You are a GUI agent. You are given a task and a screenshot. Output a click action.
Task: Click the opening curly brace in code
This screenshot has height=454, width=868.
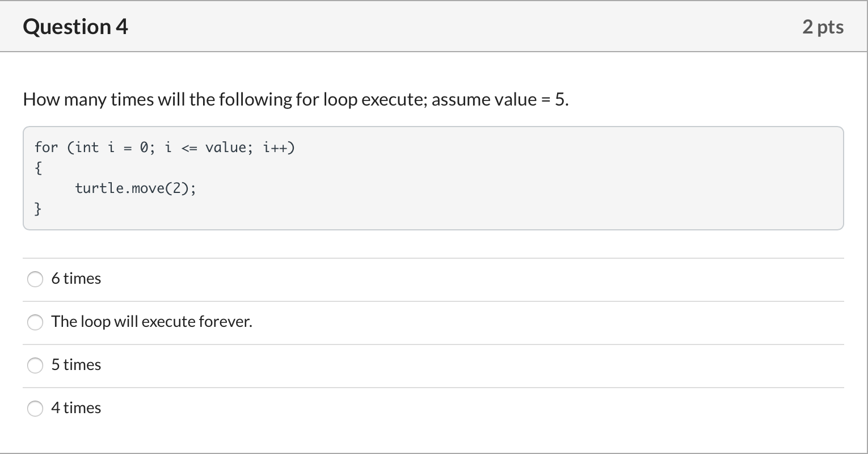tap(38, 168)
